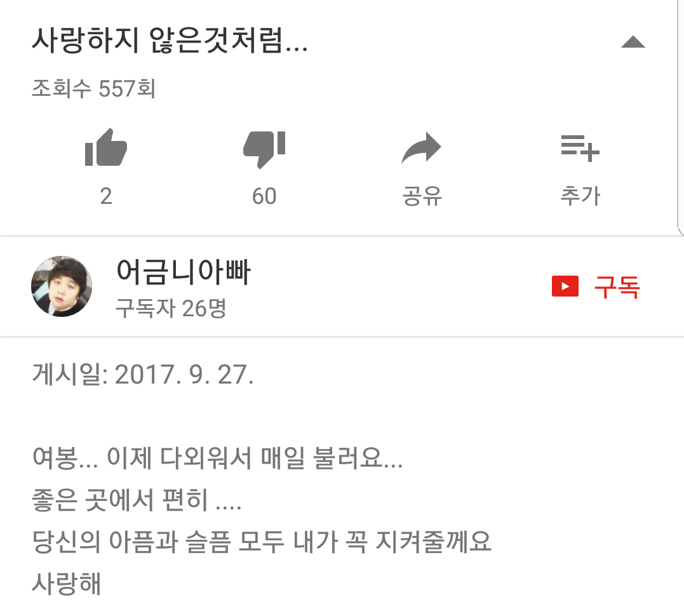Tap the add-to-playlist icon

coord(580,149)
